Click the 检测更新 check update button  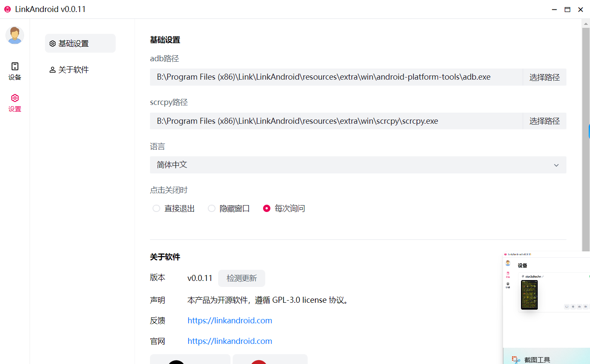click(242, 278)
